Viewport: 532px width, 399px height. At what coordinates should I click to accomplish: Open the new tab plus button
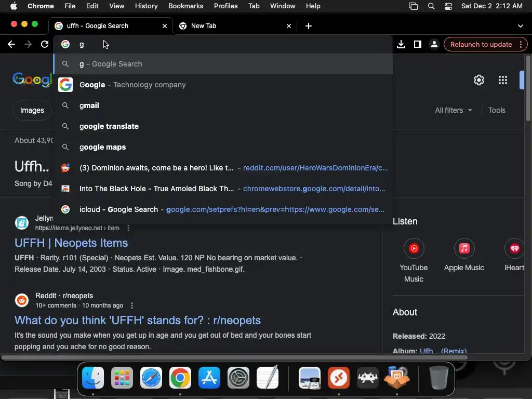coord(309,26)
